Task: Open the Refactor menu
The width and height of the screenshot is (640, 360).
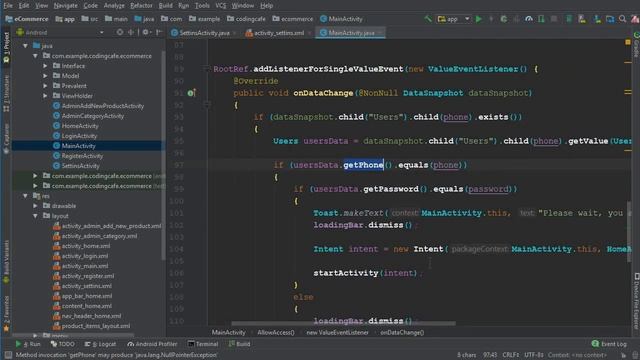Action: (x=141, y=6)
